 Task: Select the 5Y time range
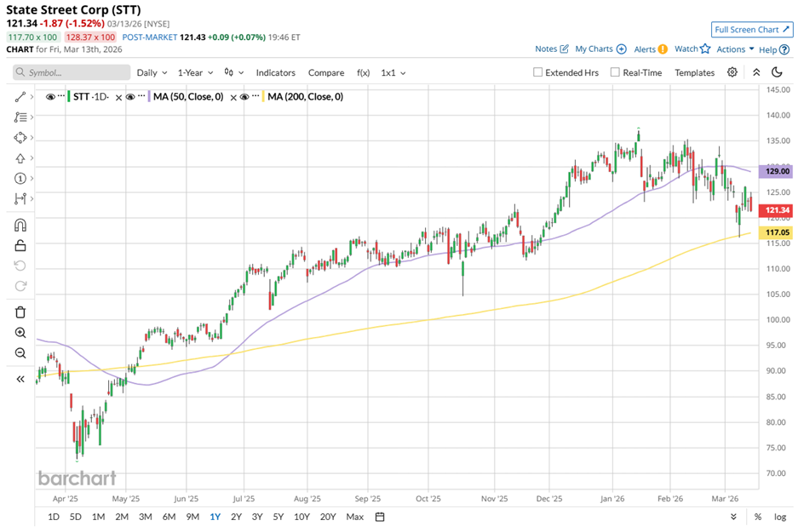(x=278, y=517)
